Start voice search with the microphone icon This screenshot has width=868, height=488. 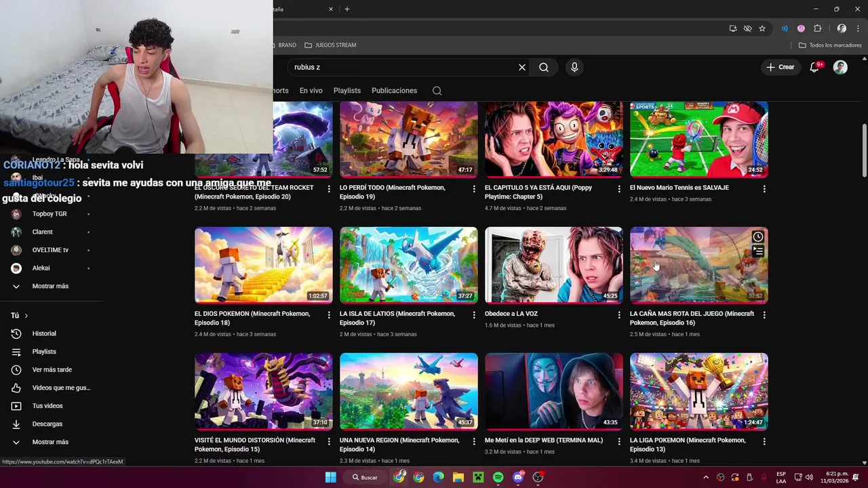tap(574, 67)
